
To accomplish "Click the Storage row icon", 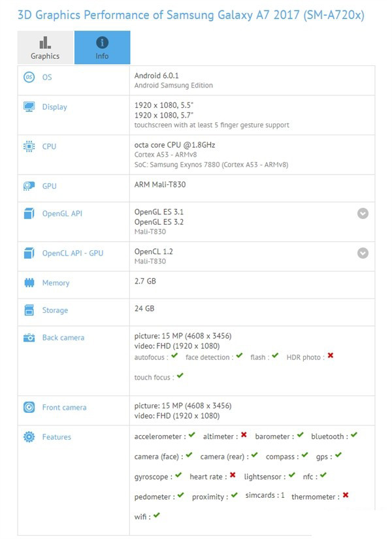I will pos(29,310).
